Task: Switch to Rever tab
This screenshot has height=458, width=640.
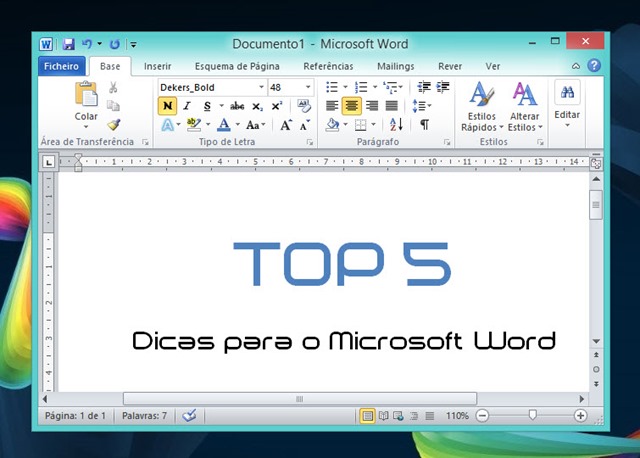Action: [x=450, y=66]
